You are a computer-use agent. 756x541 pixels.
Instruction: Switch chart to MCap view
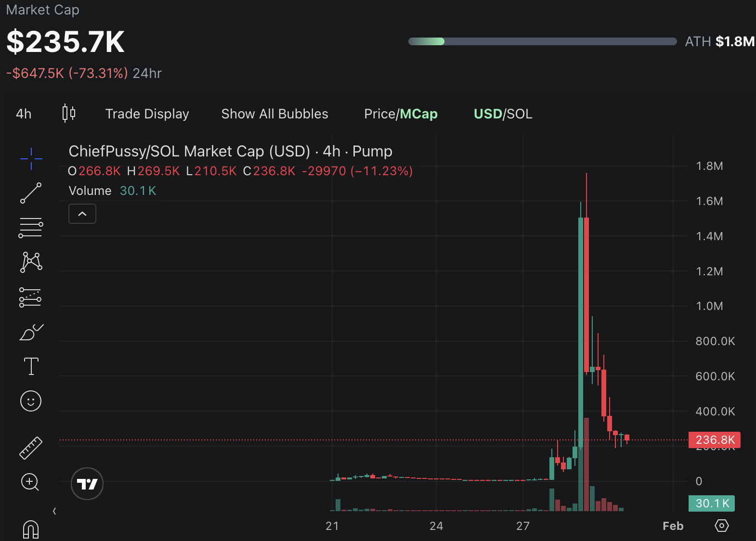coord(418,114)
